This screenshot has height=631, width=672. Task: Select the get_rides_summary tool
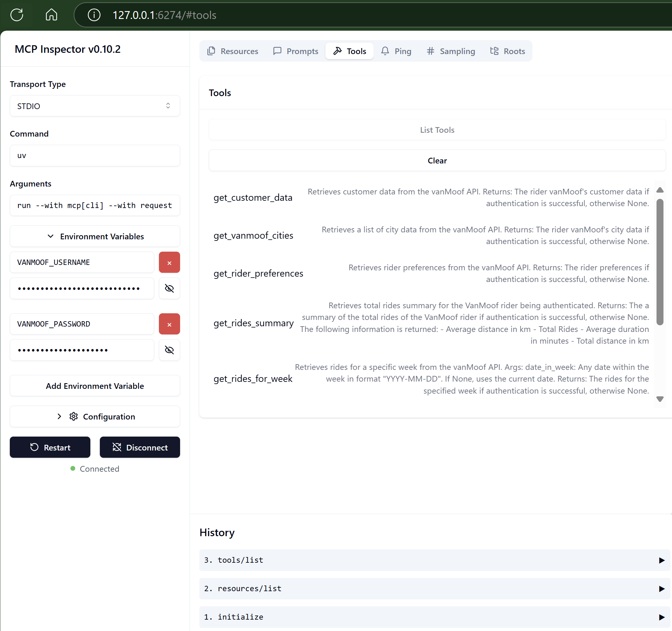pyautogui.click(x=253, y=323)
